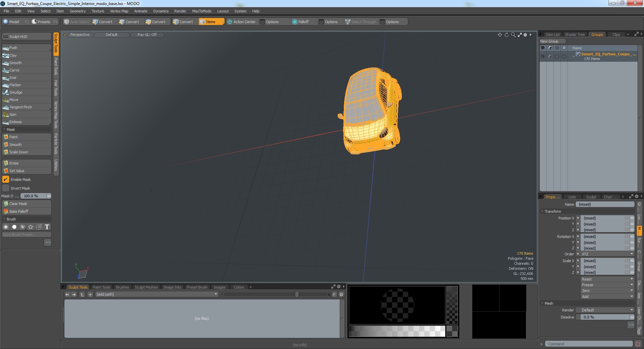Pick the Carve sculpt tool
The image size is (644, 349).
pos(26,70)
